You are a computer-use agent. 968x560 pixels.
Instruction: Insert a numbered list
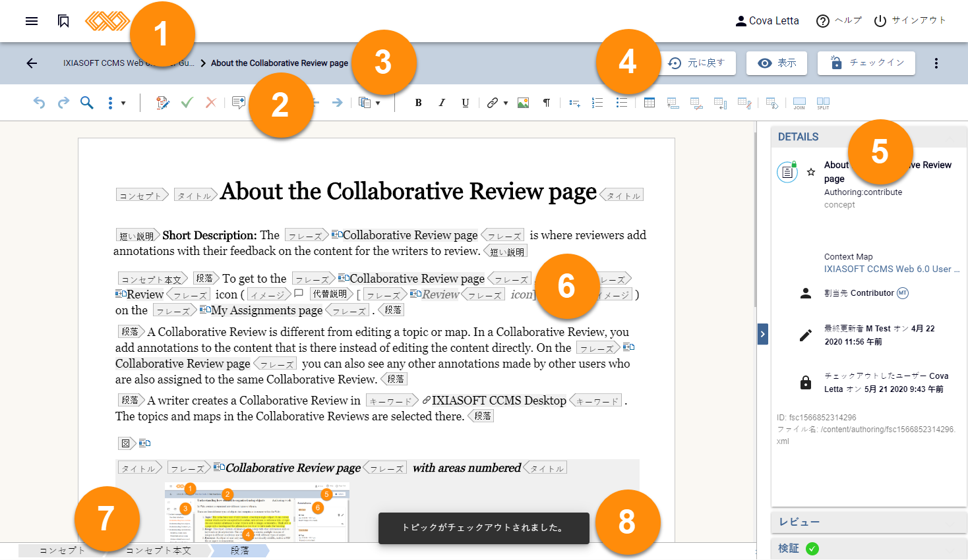[597, 103]
